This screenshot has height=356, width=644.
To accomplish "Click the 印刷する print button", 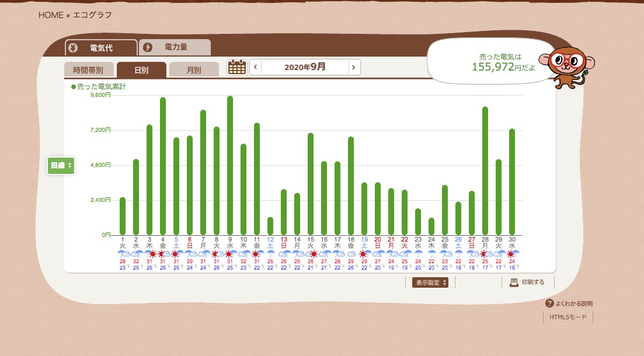I will [528, 282].
